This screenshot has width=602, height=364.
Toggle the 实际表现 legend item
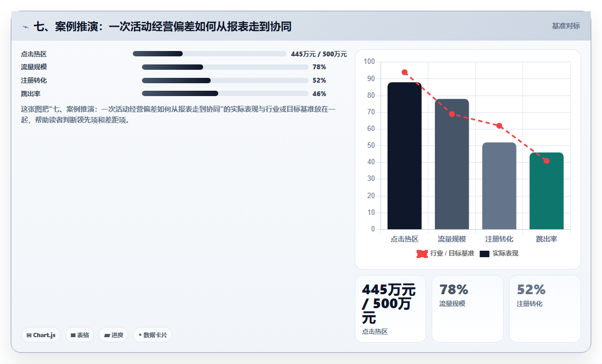[499, 253]
